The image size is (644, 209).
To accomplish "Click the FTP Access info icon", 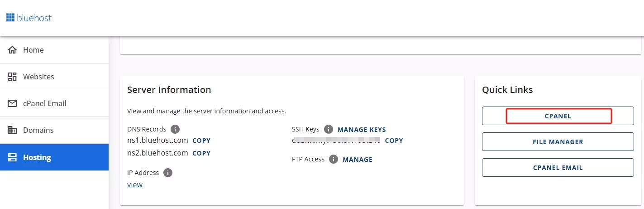I will (x=334, y=159).
